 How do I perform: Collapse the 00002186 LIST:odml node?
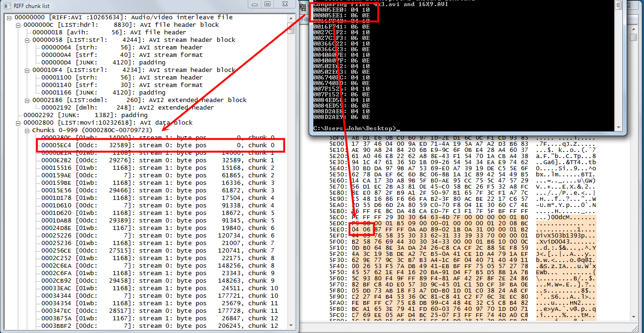pyautogui.click(x=27, y=100)
